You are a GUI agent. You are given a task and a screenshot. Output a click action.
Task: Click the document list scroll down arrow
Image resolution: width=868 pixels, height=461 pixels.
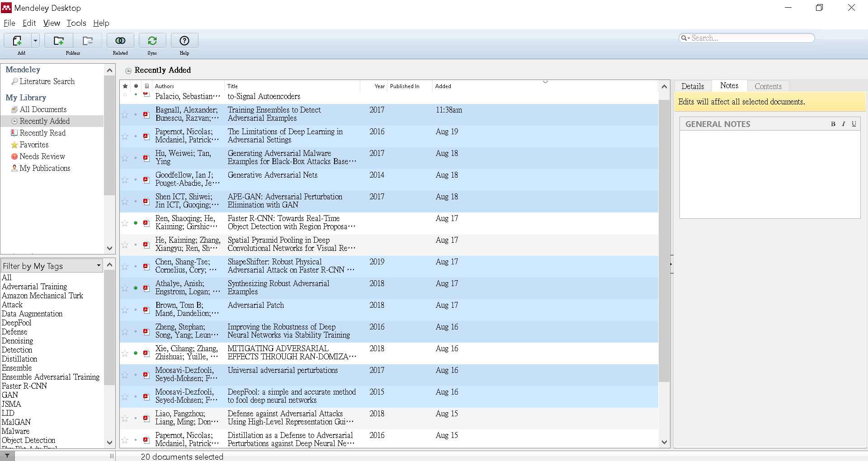[664, 442]
